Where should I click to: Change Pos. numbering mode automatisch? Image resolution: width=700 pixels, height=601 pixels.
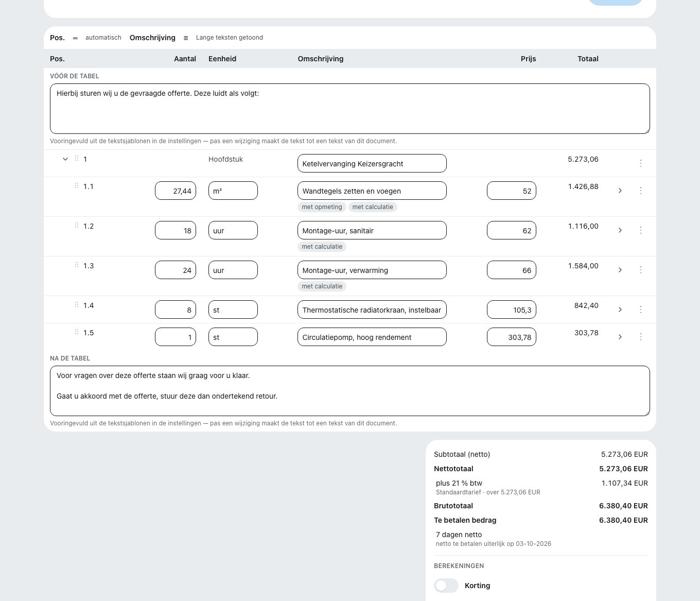(x=97, y=38)
